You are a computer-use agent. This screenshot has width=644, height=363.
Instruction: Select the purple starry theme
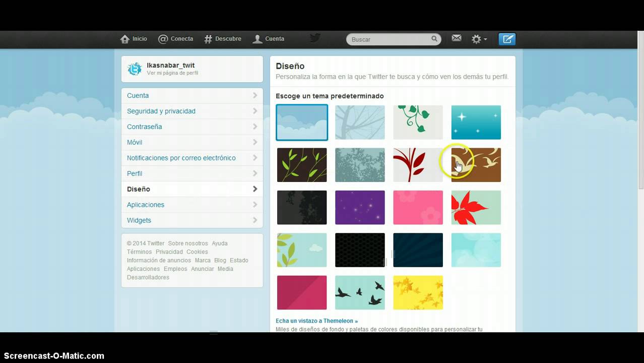point(360,207)
